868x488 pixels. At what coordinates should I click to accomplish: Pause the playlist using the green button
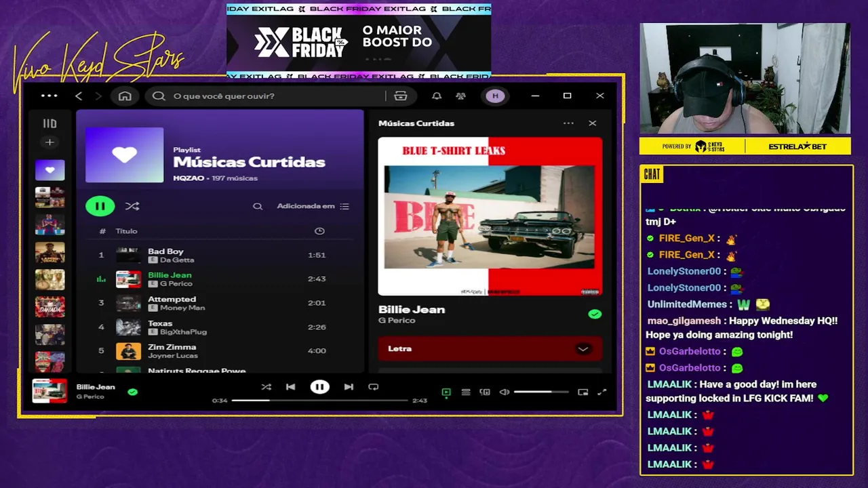tap(100, 206)
